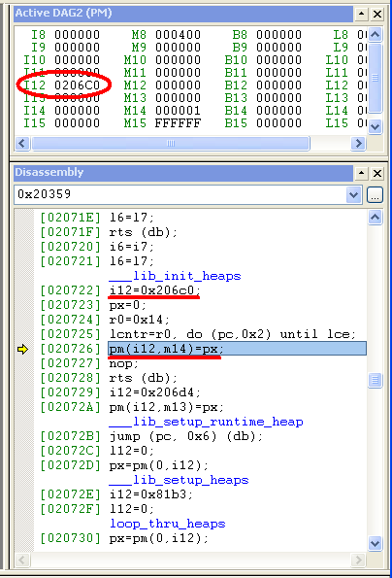This screenshot has height=578, width=392.
Task: Click the DAG2 register scroll up arrow
Action: click(x=376, y=35)
